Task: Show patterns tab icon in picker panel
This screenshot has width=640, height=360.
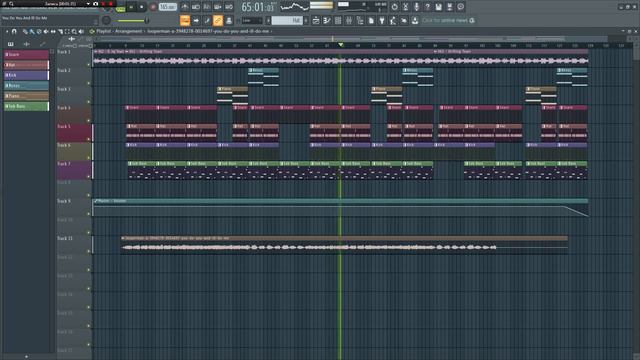Action: tap(11, 44)
